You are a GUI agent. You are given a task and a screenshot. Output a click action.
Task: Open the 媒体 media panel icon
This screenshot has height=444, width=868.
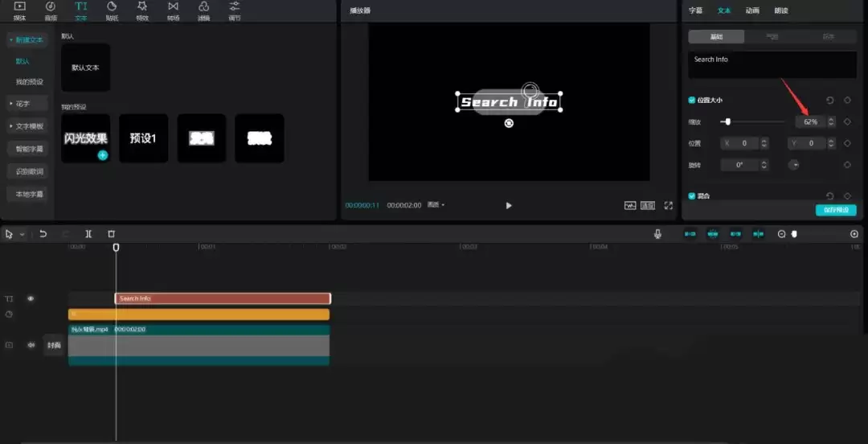pos(19,10)
